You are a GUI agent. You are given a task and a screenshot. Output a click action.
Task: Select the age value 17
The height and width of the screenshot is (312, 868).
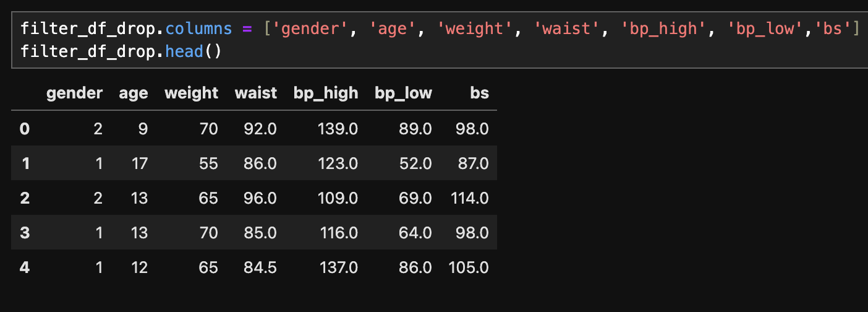(138, 163)
